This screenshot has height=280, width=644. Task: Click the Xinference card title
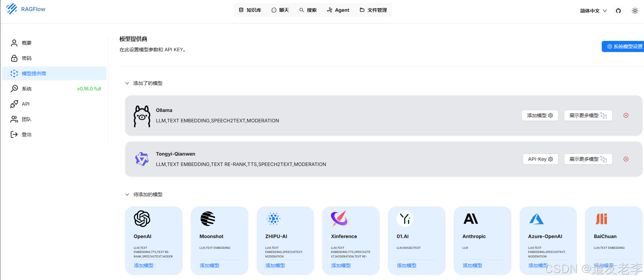click(344, 236)
